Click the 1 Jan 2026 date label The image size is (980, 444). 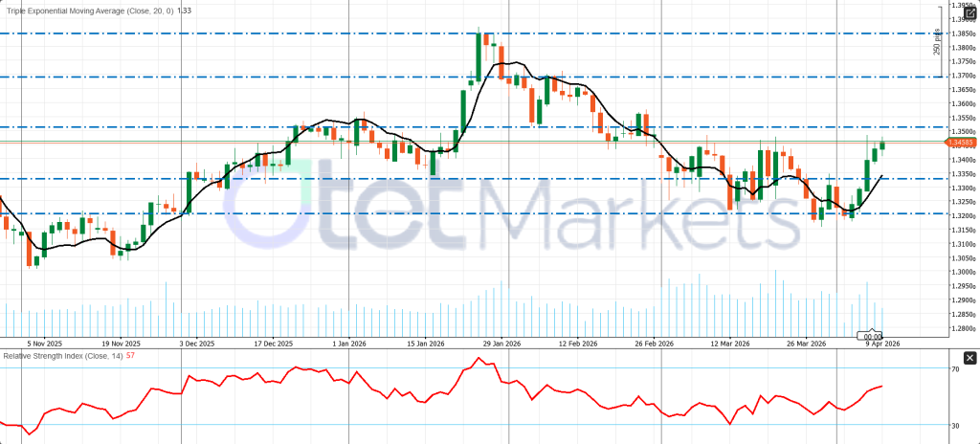tap(348, 344)
